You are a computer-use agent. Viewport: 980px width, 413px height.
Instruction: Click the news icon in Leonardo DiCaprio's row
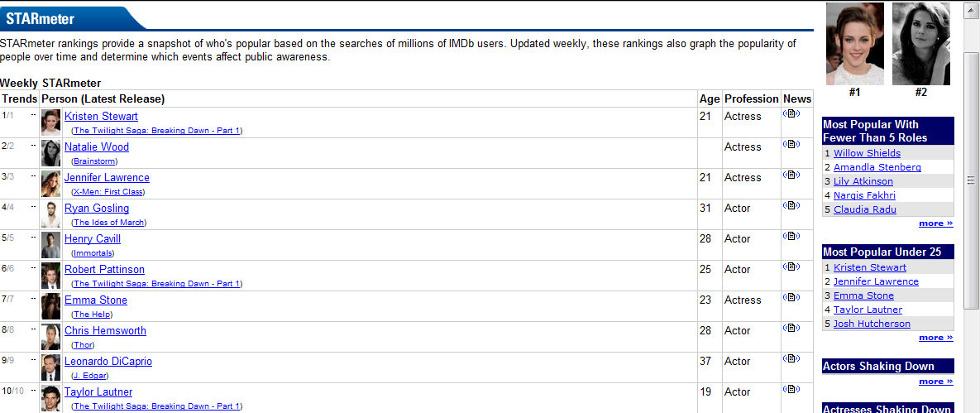coord(791,358)
